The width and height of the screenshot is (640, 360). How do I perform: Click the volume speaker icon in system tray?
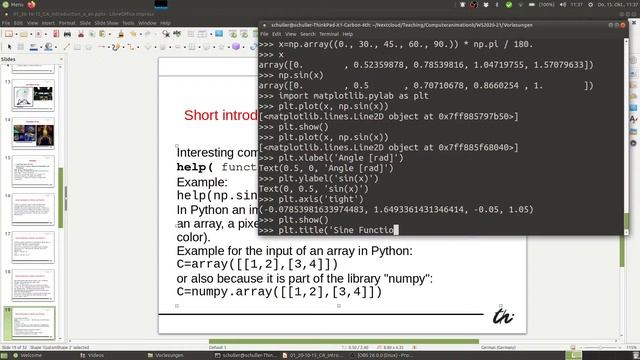click(x=563, y=4)
